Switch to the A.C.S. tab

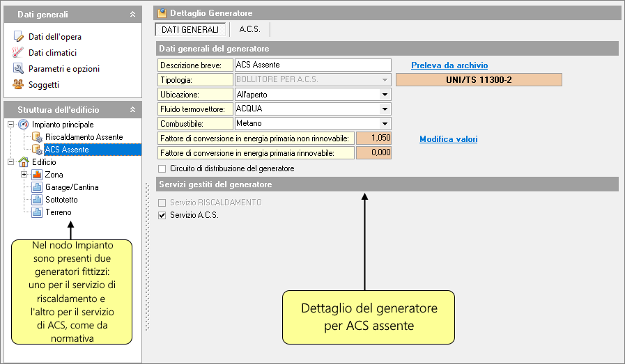click(x=249, y=29)
